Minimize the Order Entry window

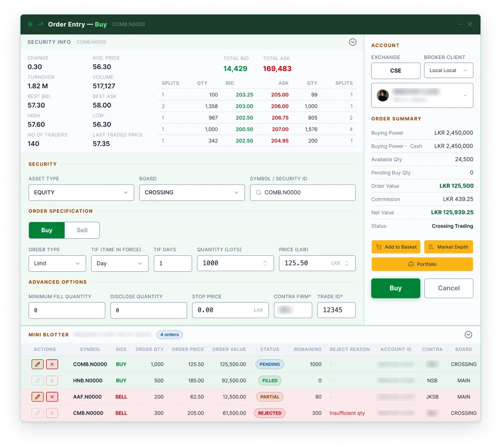(460, 24)
